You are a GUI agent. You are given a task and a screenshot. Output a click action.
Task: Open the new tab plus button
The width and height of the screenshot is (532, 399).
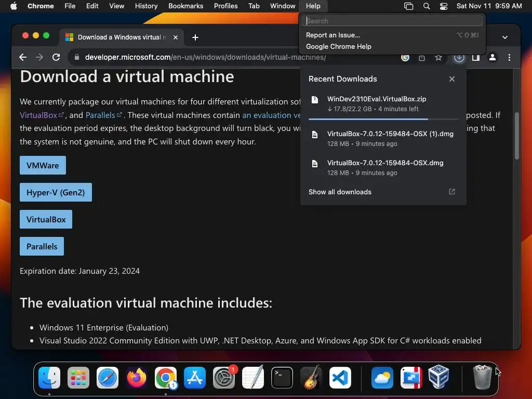click(195, 37)
